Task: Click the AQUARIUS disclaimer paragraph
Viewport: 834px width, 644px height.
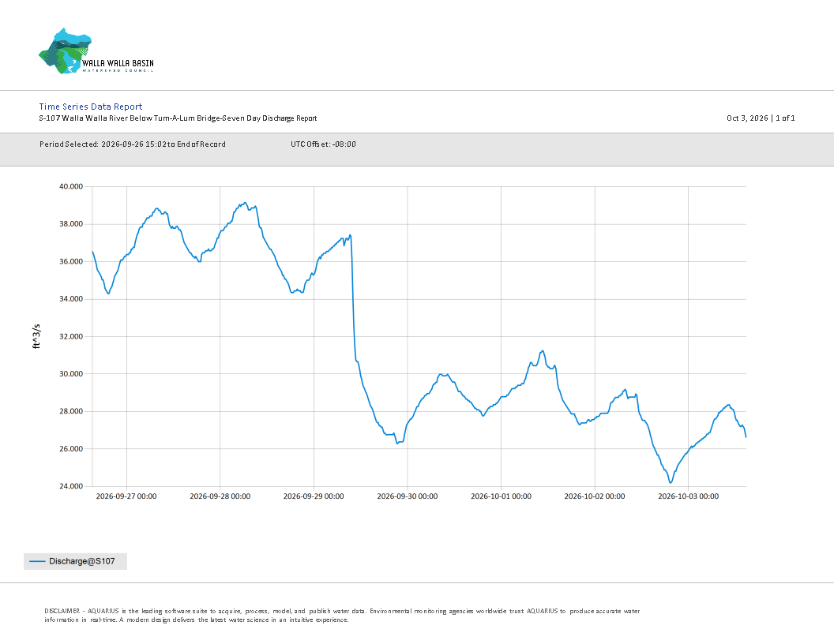Action: (342, 616)
